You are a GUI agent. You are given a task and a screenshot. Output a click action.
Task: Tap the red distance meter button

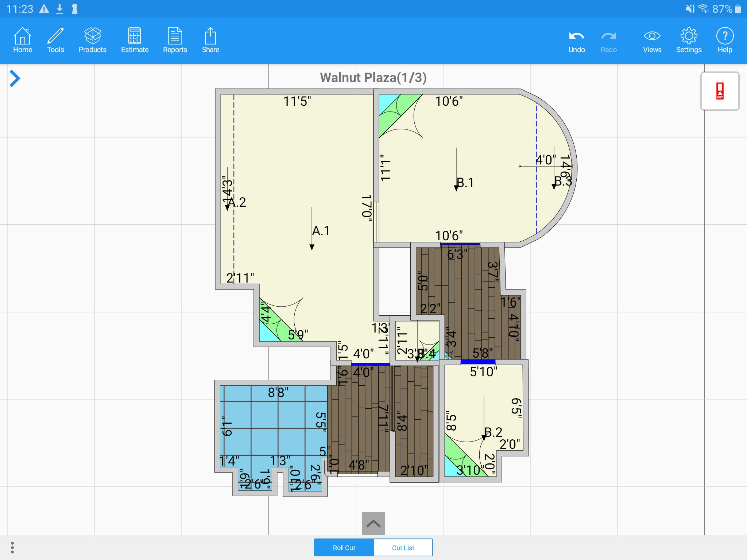coord(720,91)
